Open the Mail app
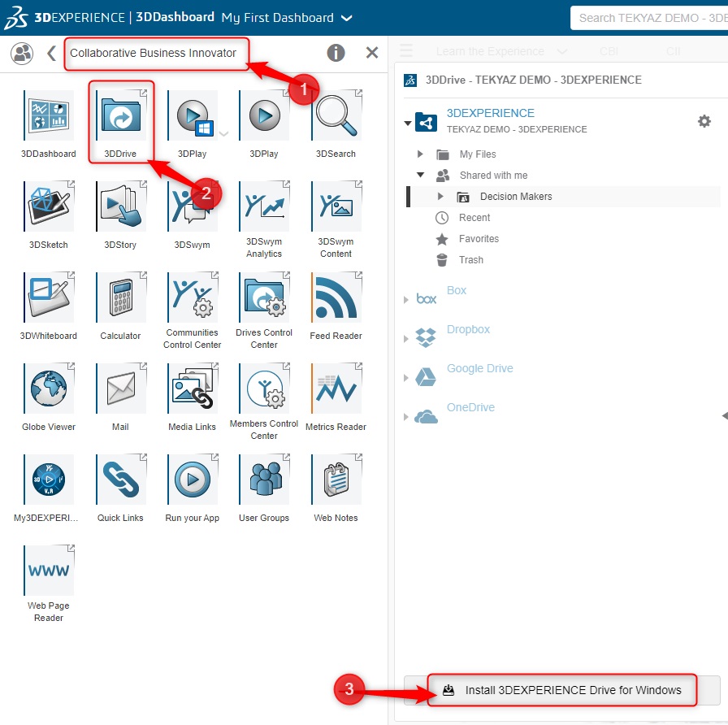This screenshot has width=728, height=725. (121, 389)
